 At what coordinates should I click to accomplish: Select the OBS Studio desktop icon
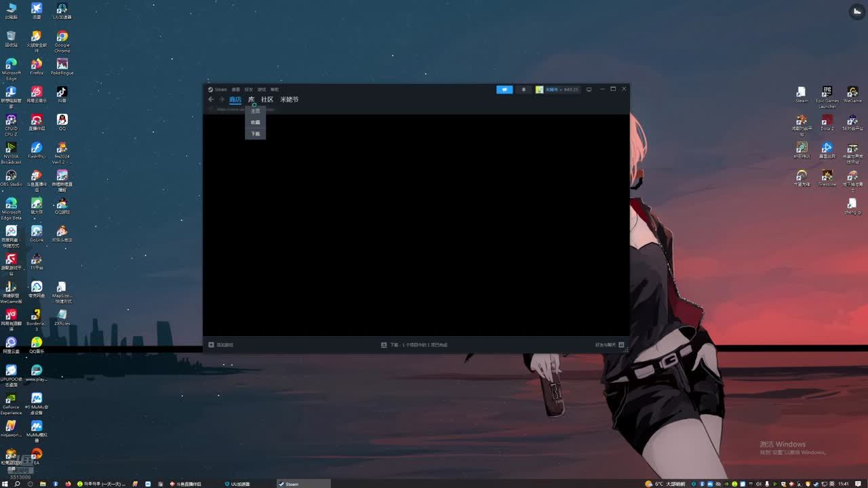tap(11, 177)
